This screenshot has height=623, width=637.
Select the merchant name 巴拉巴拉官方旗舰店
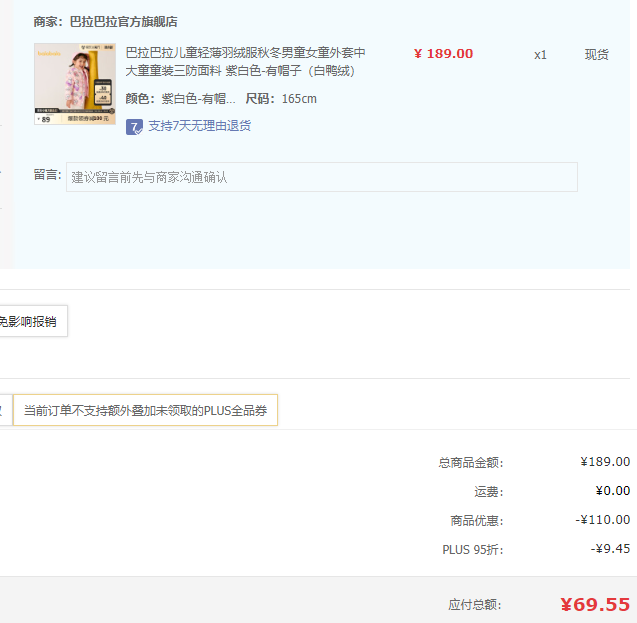[x=124, y=22]
